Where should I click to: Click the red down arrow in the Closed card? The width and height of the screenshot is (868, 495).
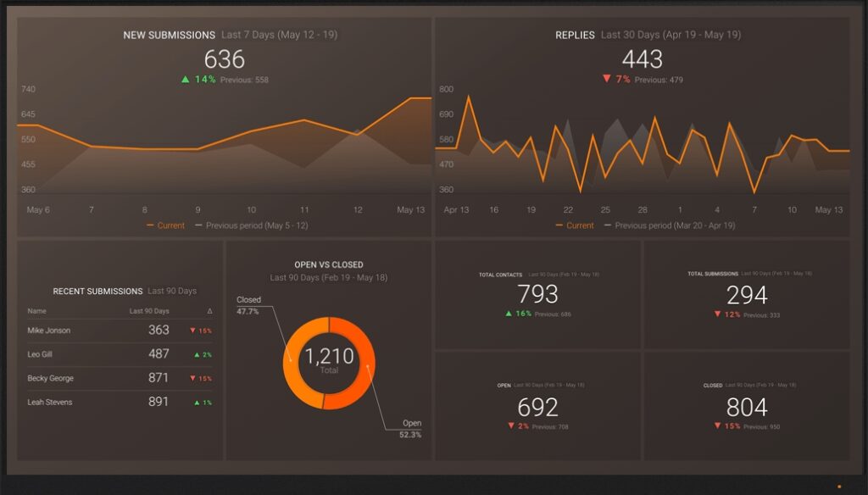[717, 425]
